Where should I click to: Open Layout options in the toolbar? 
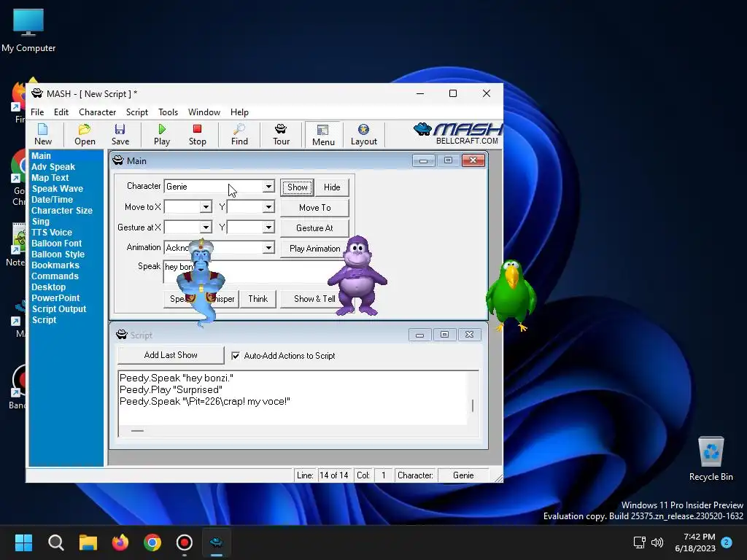(x=363, y=134)
